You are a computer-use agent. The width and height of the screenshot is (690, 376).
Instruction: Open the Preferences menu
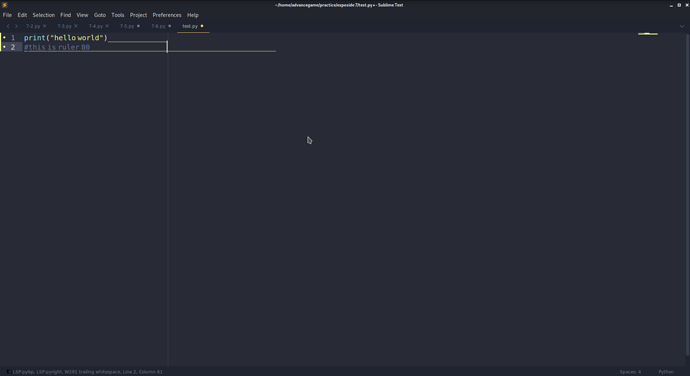tap(167, 15)
